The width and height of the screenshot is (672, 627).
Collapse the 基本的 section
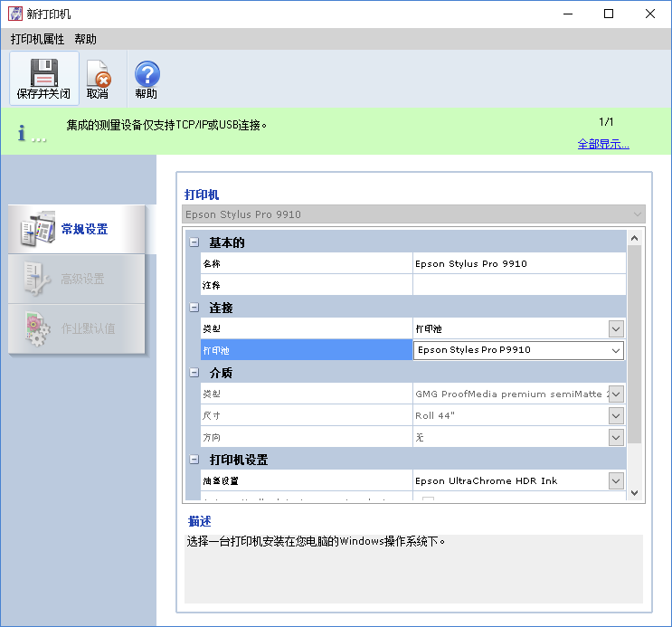click(x=194, y=242)
